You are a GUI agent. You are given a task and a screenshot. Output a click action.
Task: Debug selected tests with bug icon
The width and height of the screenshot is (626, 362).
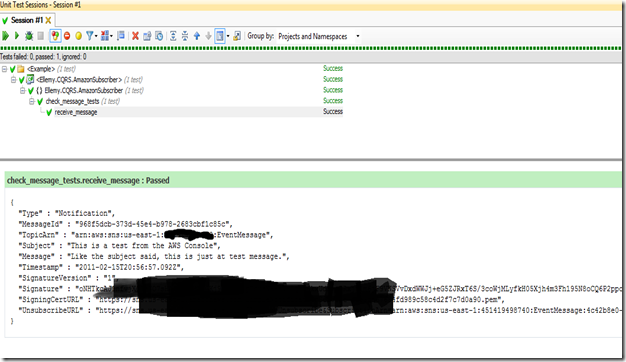[x=29, y=36]
